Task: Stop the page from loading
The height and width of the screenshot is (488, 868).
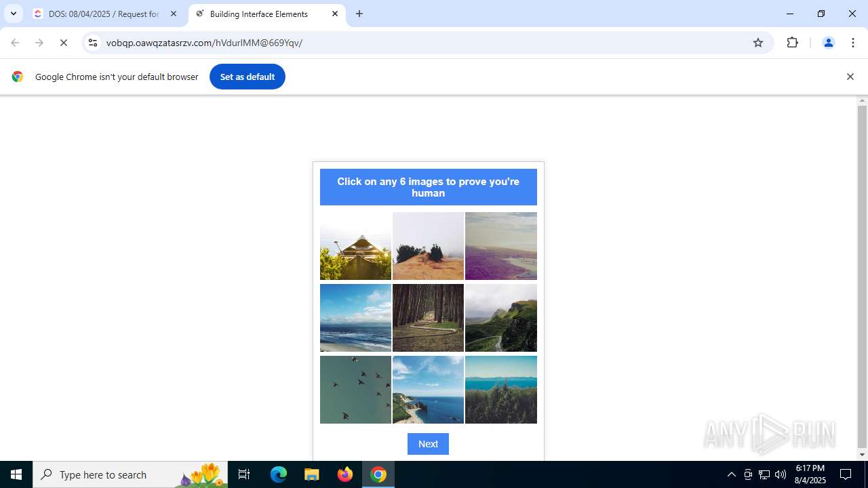Action: click(64, 43)
